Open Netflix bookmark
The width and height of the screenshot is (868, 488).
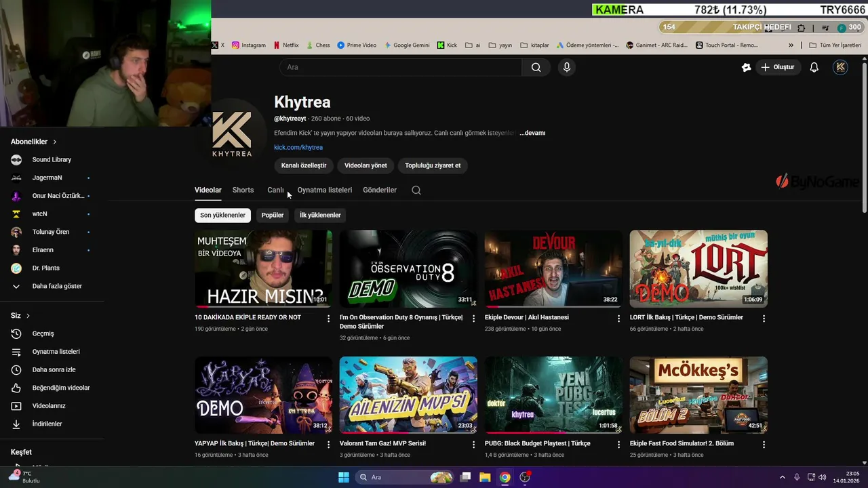[285, 45]
